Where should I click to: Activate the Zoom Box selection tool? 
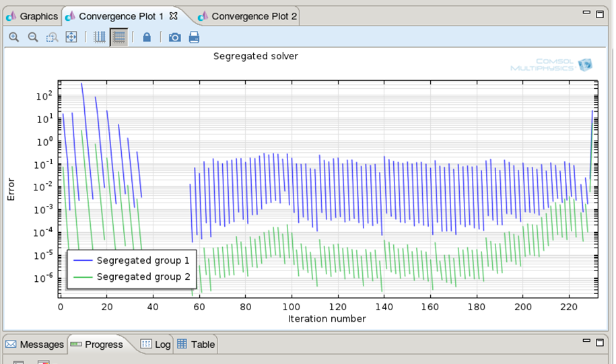coord(52,38)
